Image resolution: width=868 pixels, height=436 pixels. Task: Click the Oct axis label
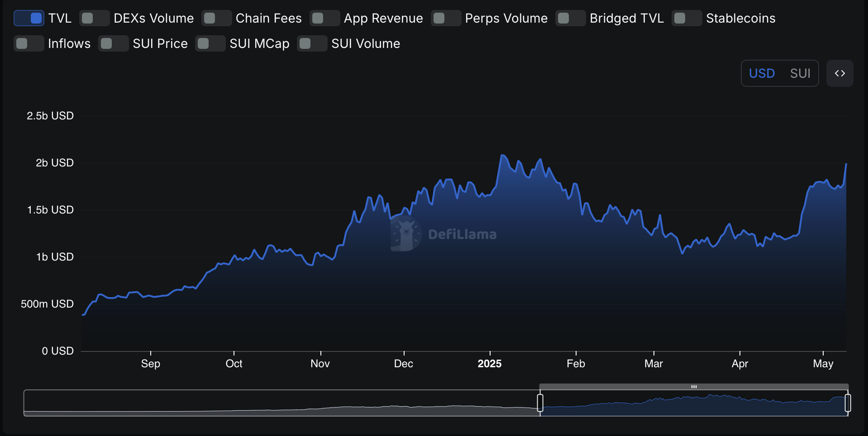[x=234, y=364]
